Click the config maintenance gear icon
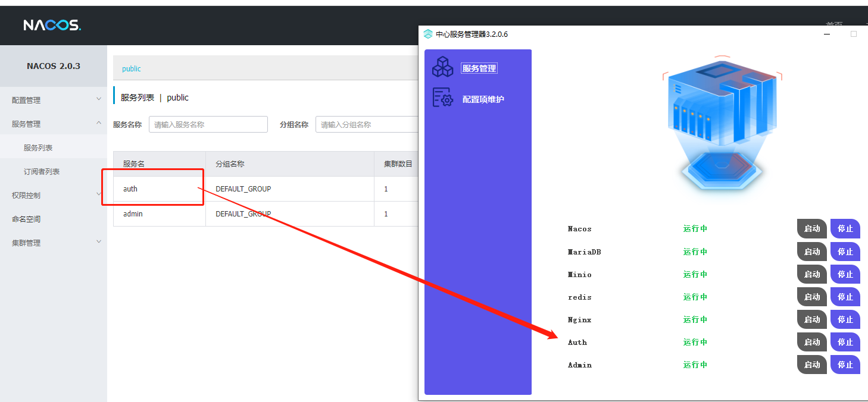Image resolution: width=868 pixels, height=402 pixels. point(442,98)
